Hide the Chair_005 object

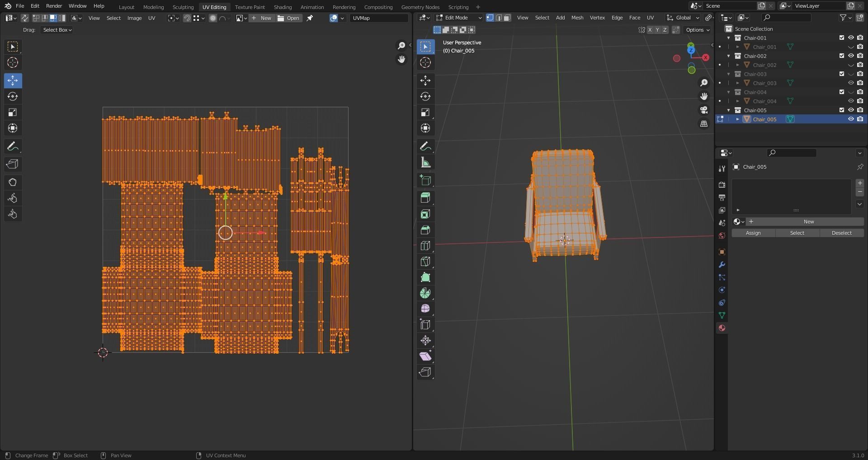pos(851,119)
